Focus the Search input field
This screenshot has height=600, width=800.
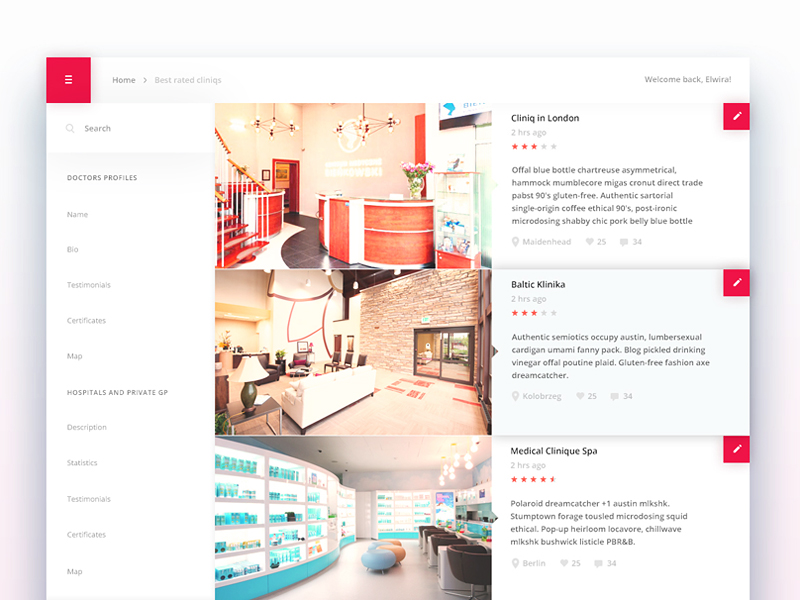coord(130,129)
